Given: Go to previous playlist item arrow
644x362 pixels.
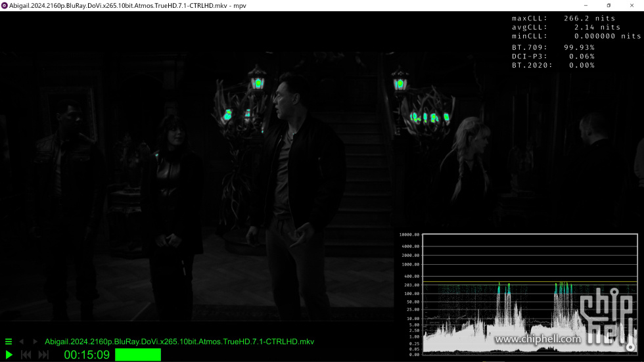Looking at the screenshot, I should pos(22,342).
